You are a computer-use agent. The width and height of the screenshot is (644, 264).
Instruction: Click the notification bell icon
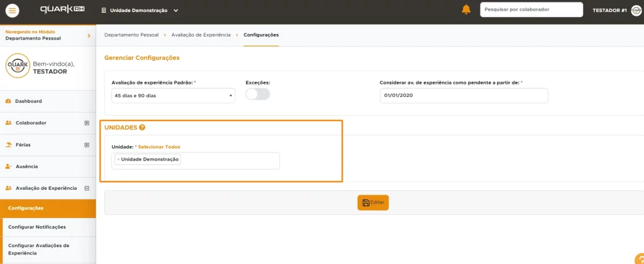(466, 9)
